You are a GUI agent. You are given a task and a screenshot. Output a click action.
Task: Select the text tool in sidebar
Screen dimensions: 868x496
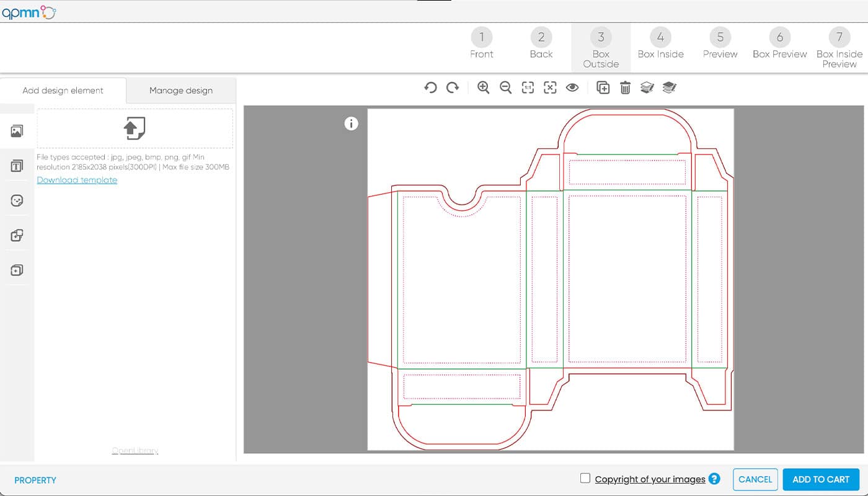coord(17,166)
